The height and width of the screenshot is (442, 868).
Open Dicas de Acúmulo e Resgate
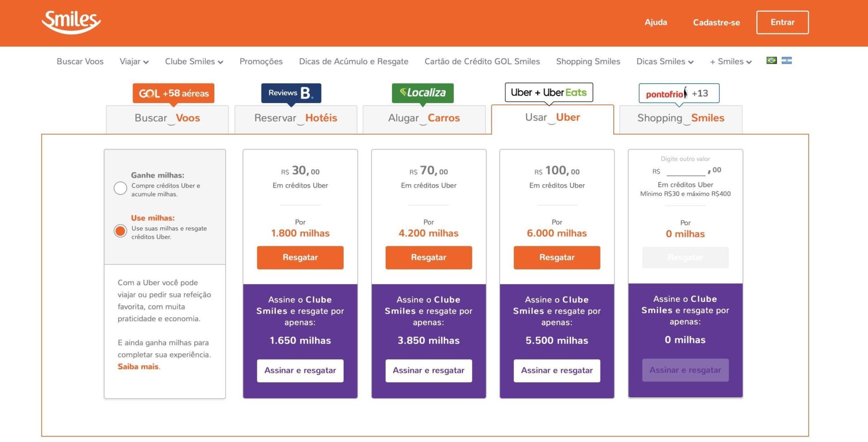point(354,61)
